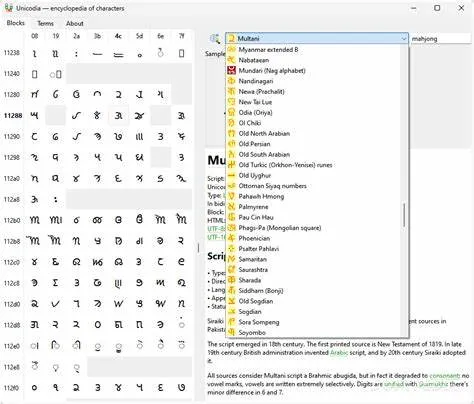474x404 pixels.
Task: Select the character cell in row 11288 column 4c
Action: coord(118,116)
